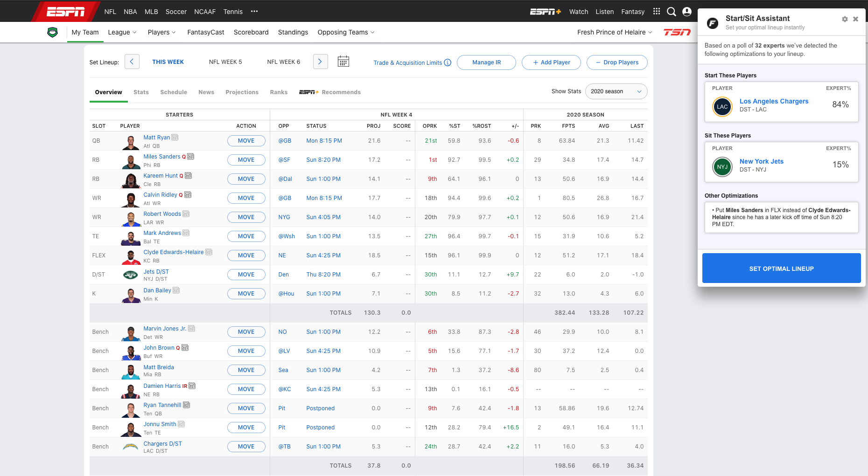Open opponent @GB link for Calvin Ridley
This screenshot has width=868, height=476.
285,198
